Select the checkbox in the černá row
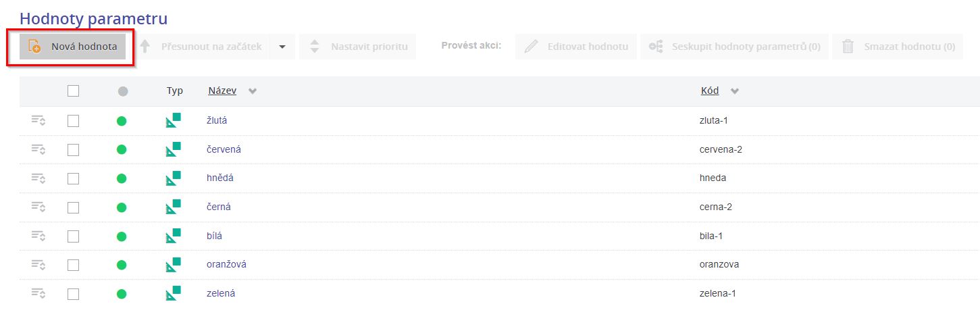Screen dimensions: 980x329 [x=74, y=207]
